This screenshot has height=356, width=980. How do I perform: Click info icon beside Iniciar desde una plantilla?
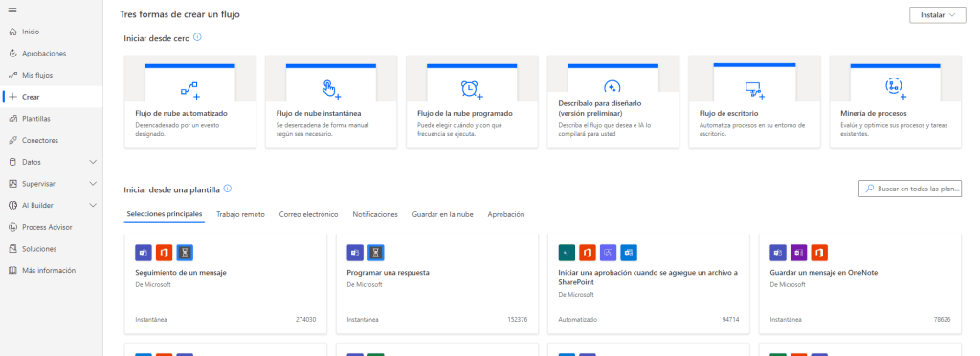228,189
